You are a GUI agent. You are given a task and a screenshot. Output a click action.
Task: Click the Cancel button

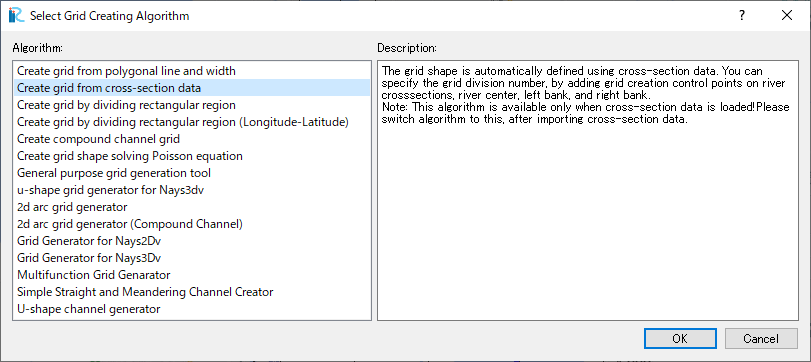pyautogui.click(x=761, y=339)
